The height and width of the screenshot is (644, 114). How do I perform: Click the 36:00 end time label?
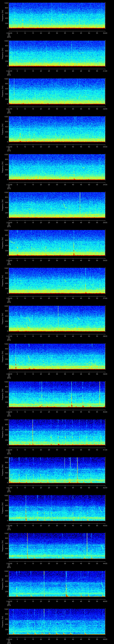(105, 260)
